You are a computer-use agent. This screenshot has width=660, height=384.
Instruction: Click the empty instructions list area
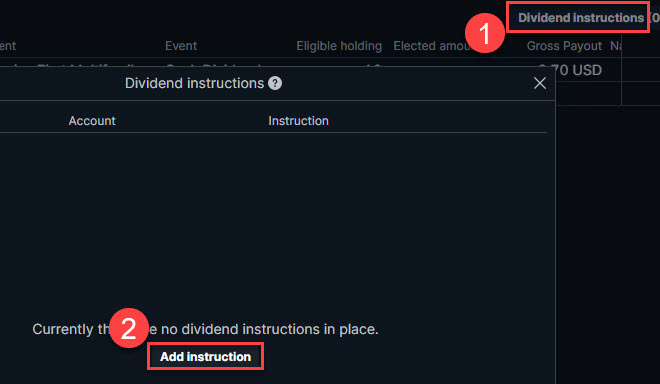click(x=274, y=219)
